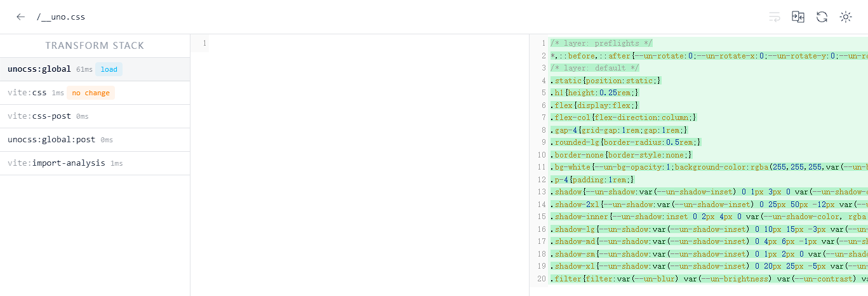Toggle diff view mode icon

coord(798,17)
